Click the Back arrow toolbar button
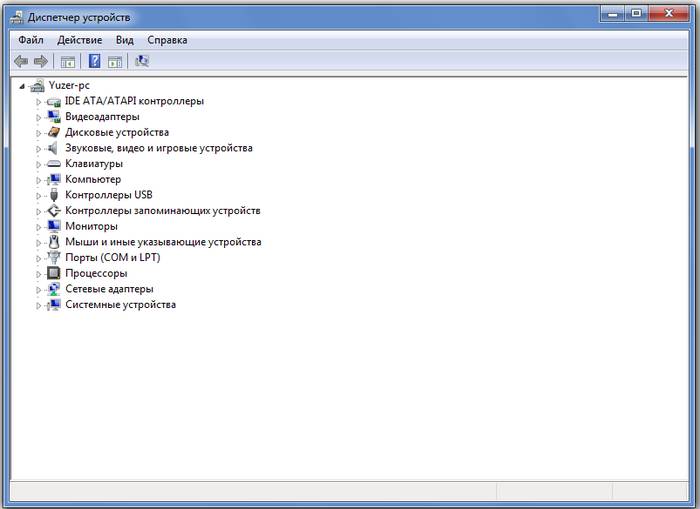This screenshot has height=509, width=700. [21, 62]
